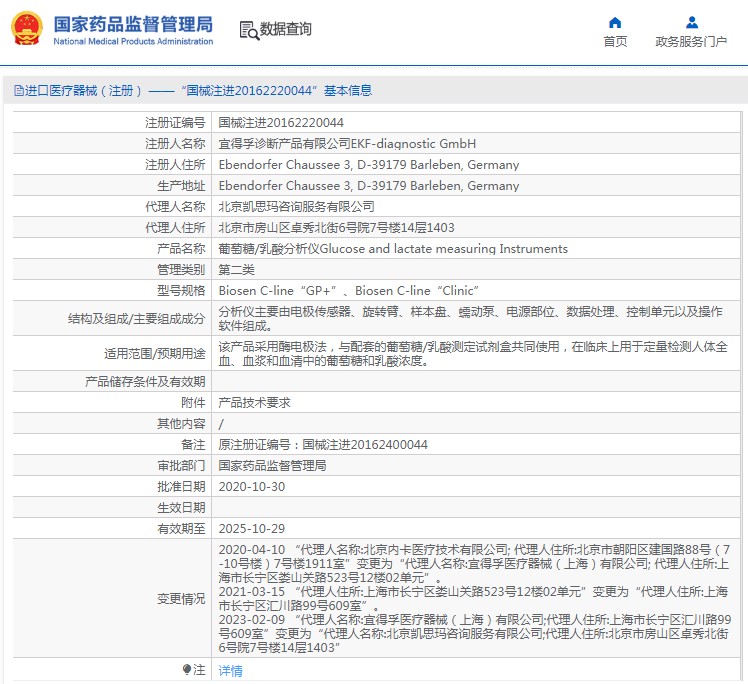Click the 批准日期 value 2020-10-30
The width and height of the screenshot is (748, 684).
[x=252, y=487]
